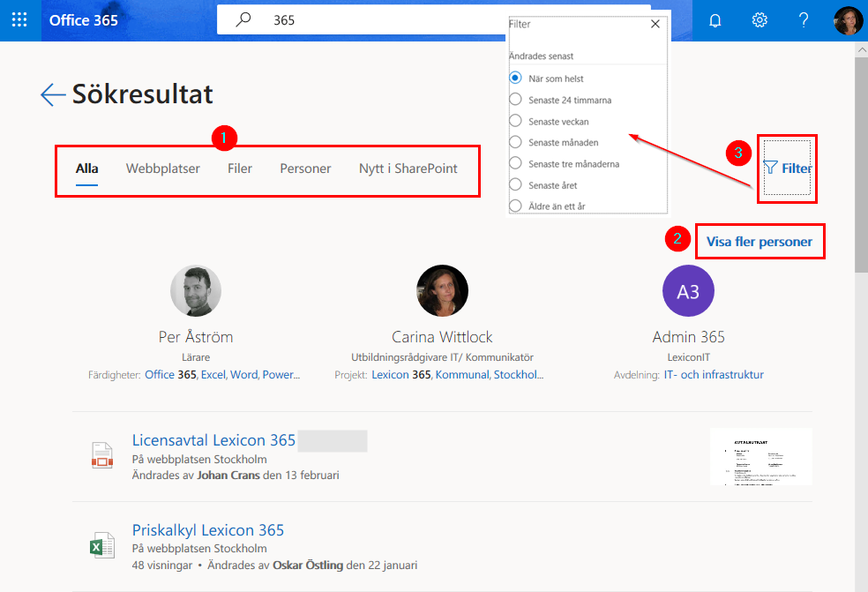Open the Licensavtal Lexicon 365 result
Screen dimensions: 868x592
point(213,440)
